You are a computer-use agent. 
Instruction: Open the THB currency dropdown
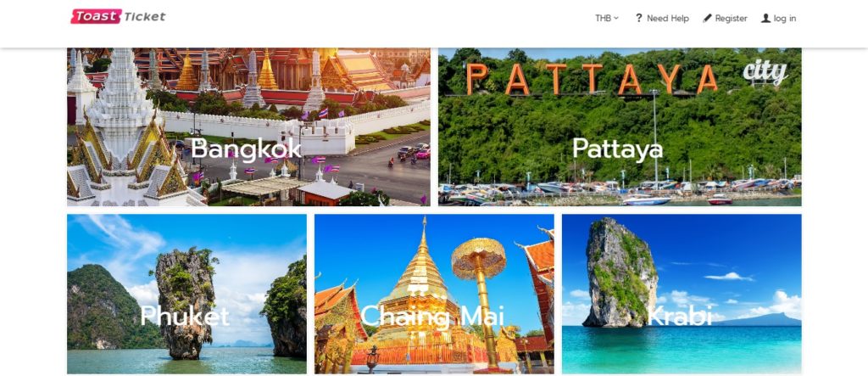pyautogui.click(x=607, y=19)
